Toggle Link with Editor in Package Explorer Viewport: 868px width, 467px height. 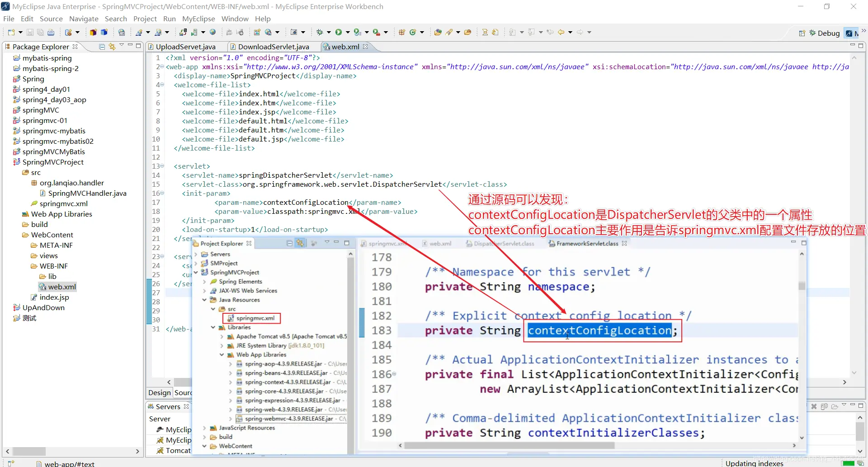(x=112, y=47)
